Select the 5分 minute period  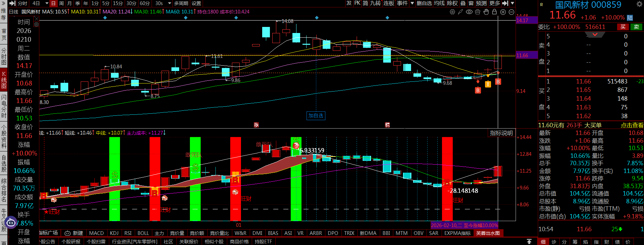pyautogui.click(x=106, y=3)
